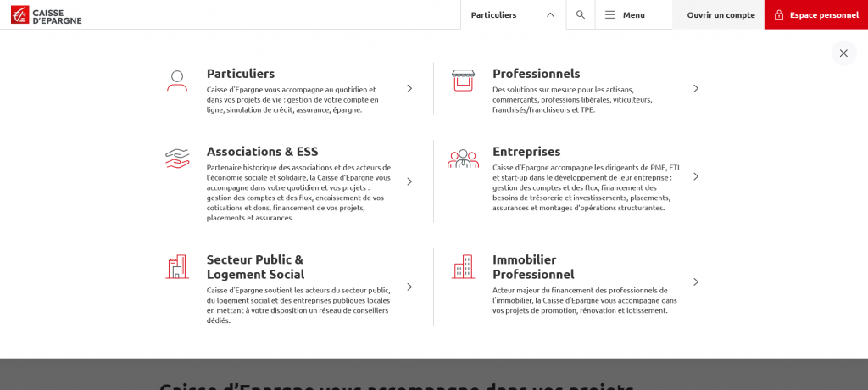Click the Secteur Public building icon
The height and width of the screenshot is (390, 868).
177,267
